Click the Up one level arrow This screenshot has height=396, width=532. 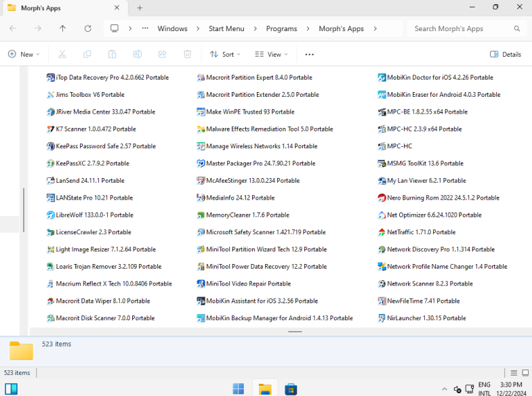click(63, 28)
